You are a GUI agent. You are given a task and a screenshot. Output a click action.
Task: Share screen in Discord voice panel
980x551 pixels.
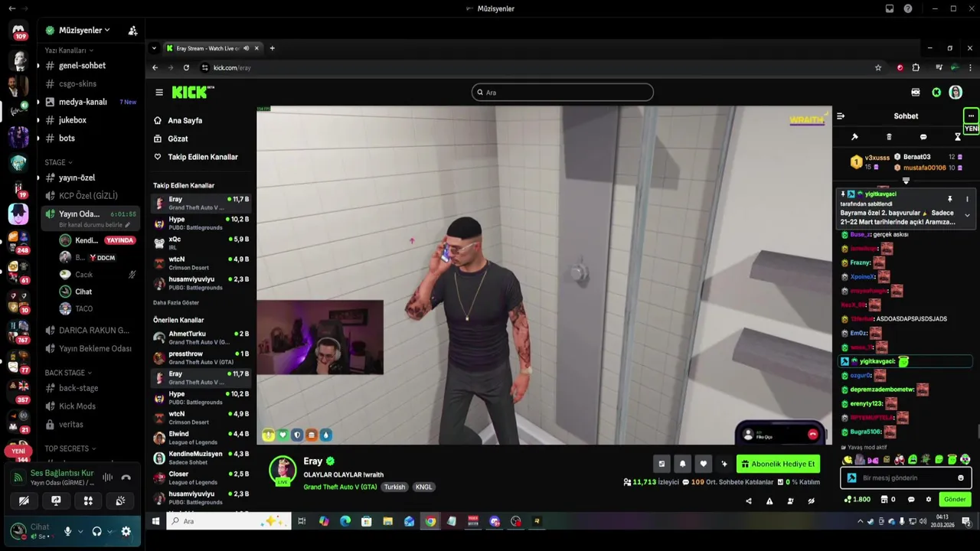click(x=56, y=500)
